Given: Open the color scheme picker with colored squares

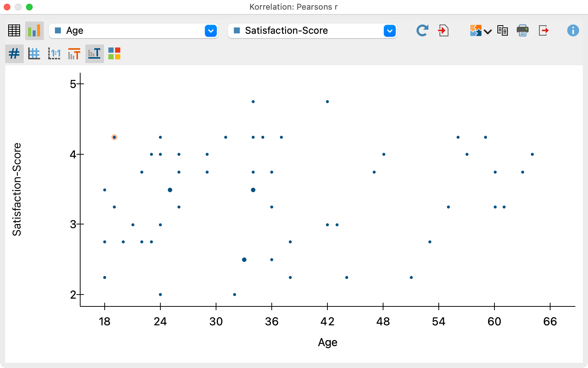Looking at the screenshot, I should (114, 53).
